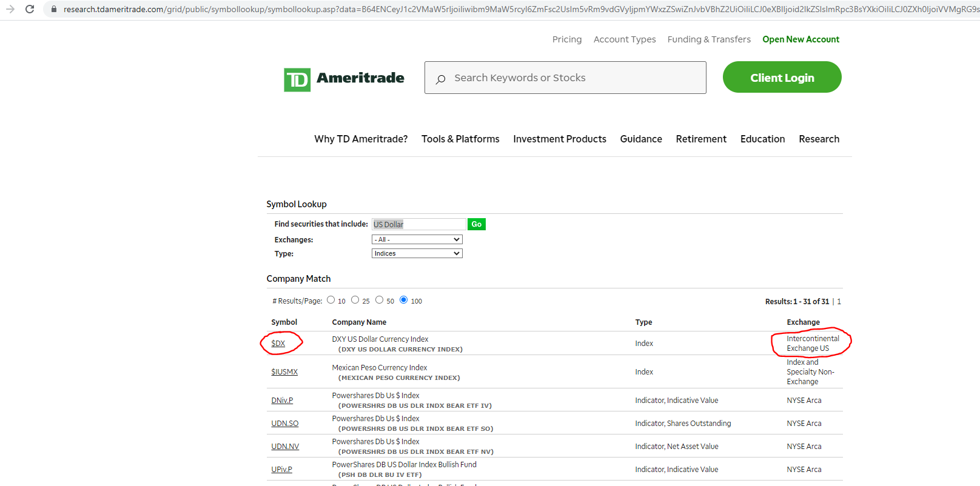The width and height of the screenshot is (980, 486).
Task: Click the Indicator, Shares Outstanding type cell
Action: tap(683, 424)
